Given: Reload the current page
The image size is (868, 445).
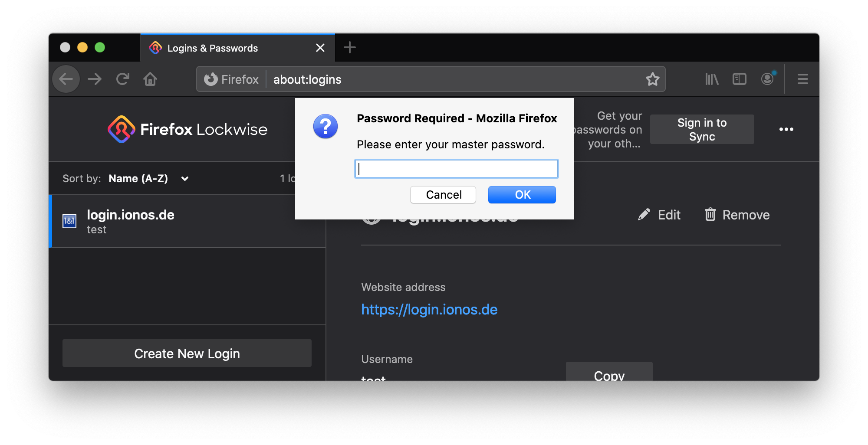Looking at the screenshot, I should point(123,79).
